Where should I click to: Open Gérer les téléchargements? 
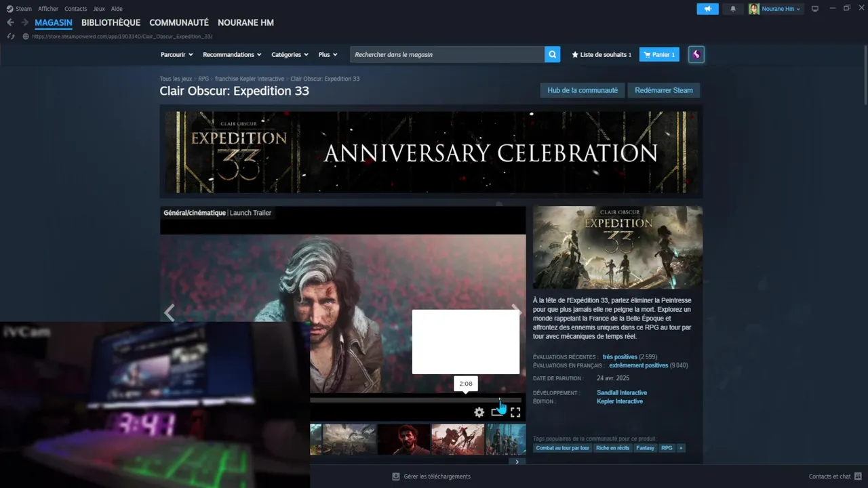click(431, 476)
